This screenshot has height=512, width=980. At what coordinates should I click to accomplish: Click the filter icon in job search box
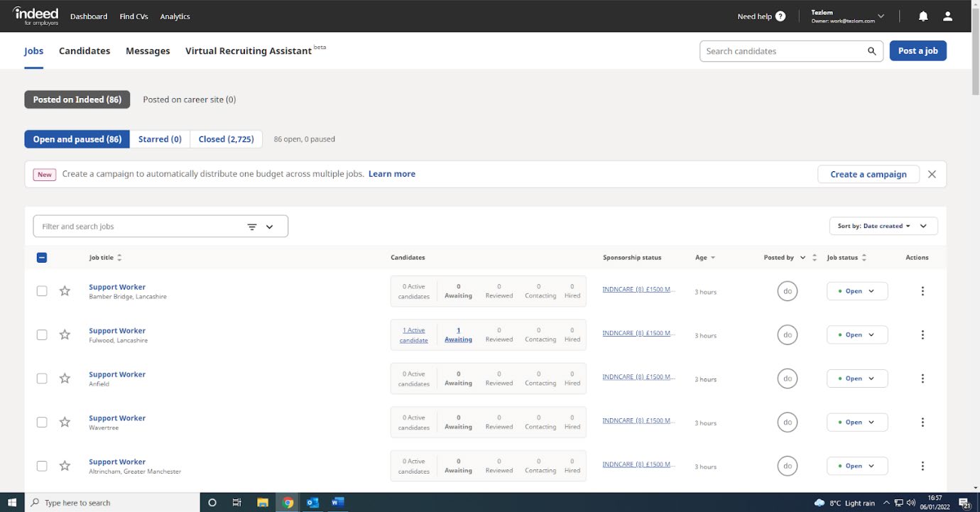(252, 227)
